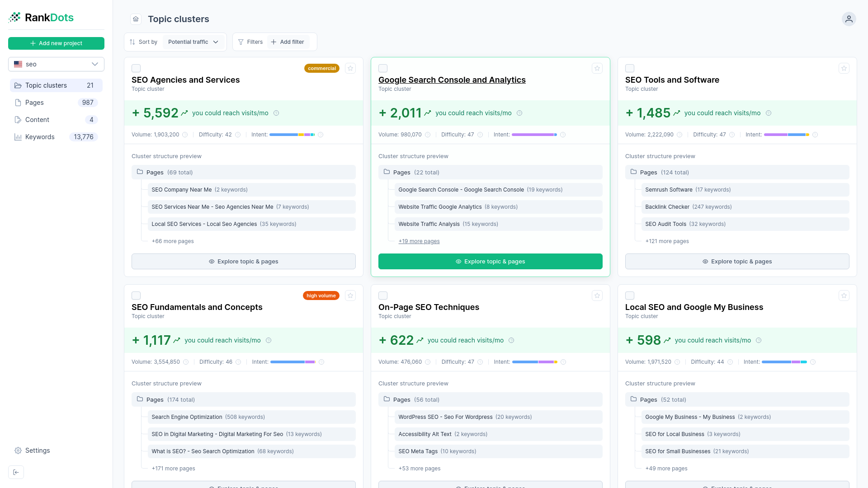The image size is (868, 488).
Task: Click info icon next to Volume 476,060
Action: point(428,362)
